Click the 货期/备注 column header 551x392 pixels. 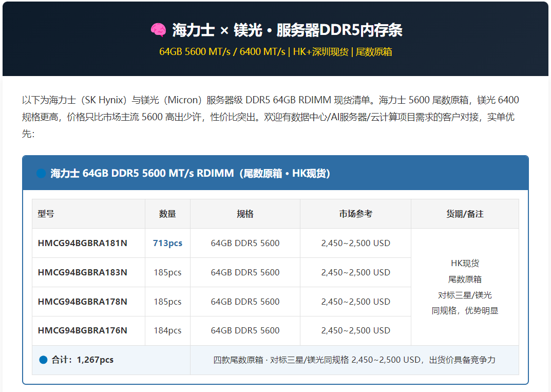[x=465, y=214]
